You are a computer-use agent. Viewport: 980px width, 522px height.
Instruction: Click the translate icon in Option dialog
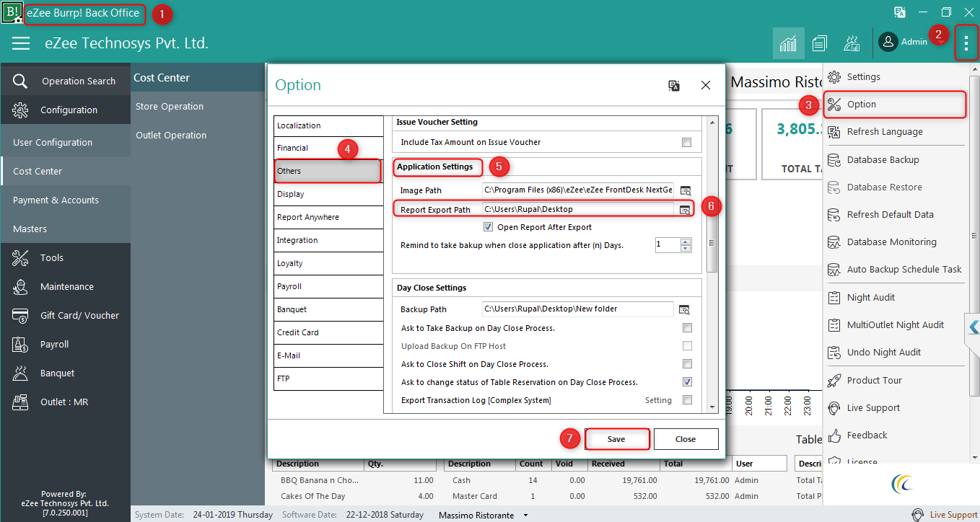coord(674,86)
